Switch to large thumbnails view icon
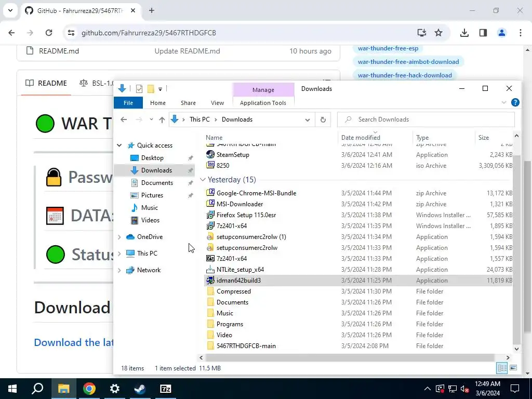Viewport: 532px width, 399px height. click(x=513, y=368)
